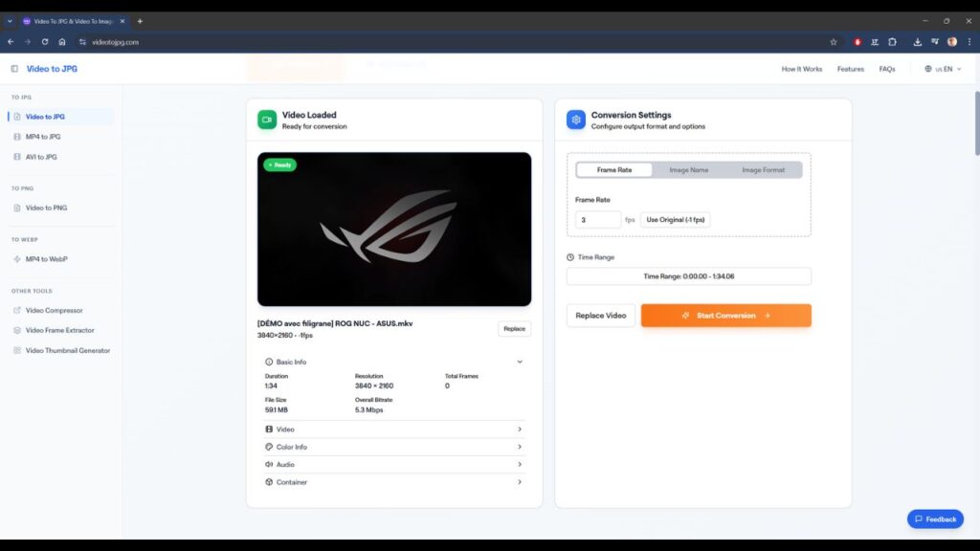Click the green Video Loaded camera icon
Screen dimensions: 980x551
point(267,120)
